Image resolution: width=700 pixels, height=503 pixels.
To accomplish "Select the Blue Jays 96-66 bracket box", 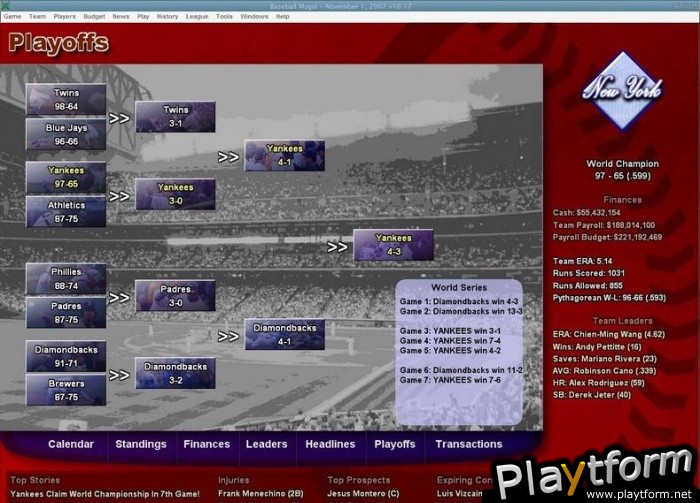I will pyautogui.click(x=66, y=135).
